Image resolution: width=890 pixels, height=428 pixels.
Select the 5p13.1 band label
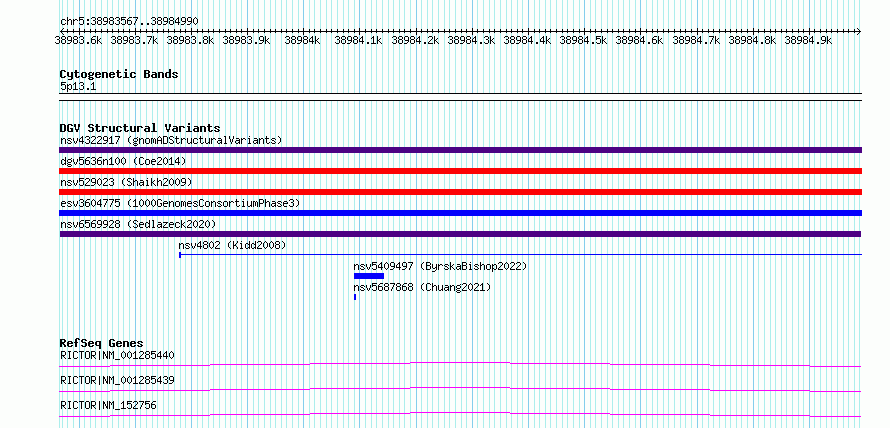tap(79, 87)
